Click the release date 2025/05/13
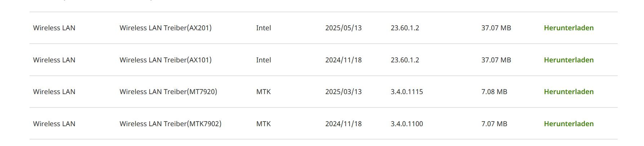The width and height of the screenshot is (644, 146). pos(343,28)
